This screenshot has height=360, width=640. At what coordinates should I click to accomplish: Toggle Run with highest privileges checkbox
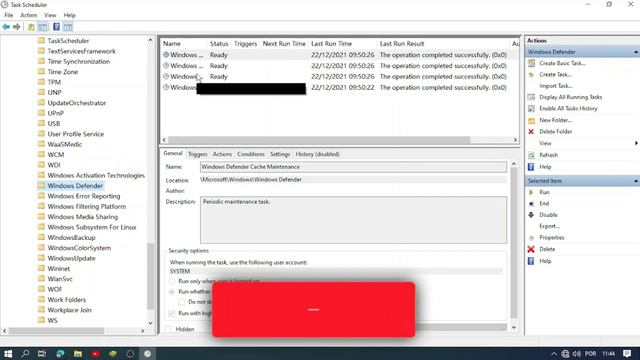[172, 313]
